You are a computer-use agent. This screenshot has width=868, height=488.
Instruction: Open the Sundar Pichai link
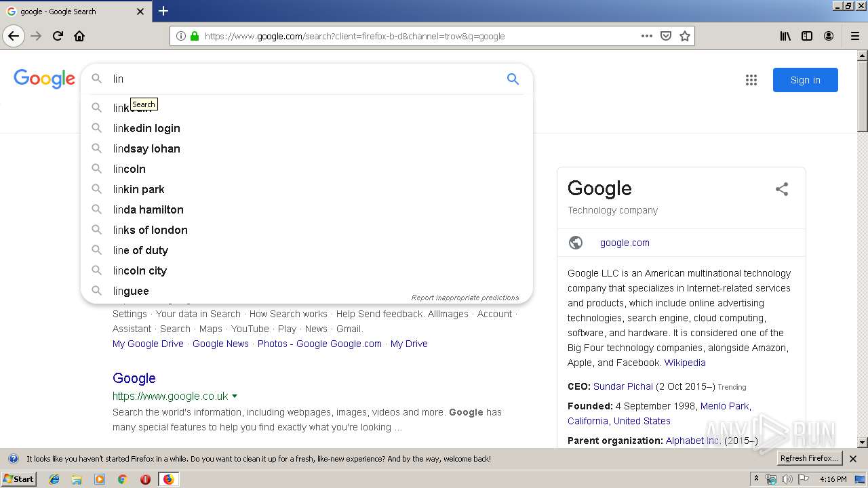(623, 386)
